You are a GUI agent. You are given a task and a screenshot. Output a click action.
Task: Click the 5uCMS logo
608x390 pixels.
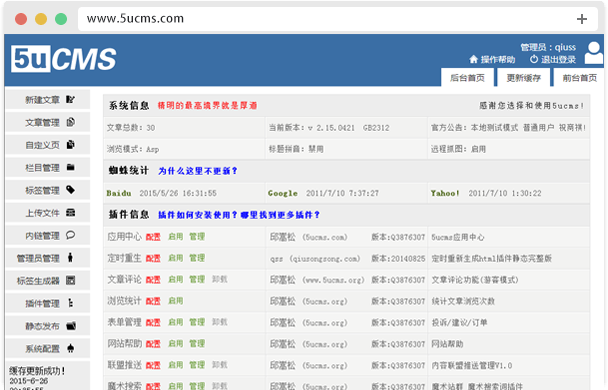click(x=64, y=59)
